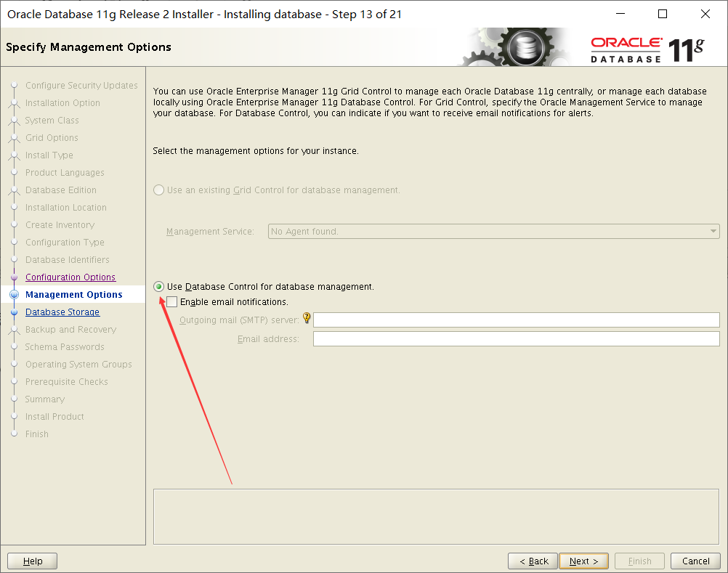Click the Summary step
728x573 pixels.
pos(44,399)
